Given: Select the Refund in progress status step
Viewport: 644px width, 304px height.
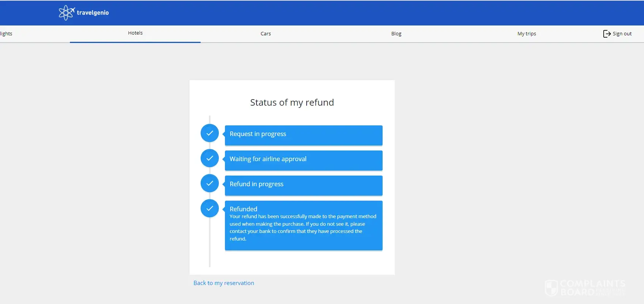Looking at the screenshot, I should click(303, 185).
